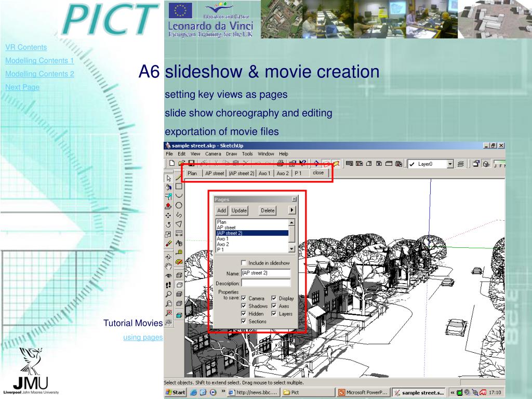Image resolution: width=532 pixels, height=399 pixels.
Task: Click the Start button on the taskbar
Action: pos(176,393)
